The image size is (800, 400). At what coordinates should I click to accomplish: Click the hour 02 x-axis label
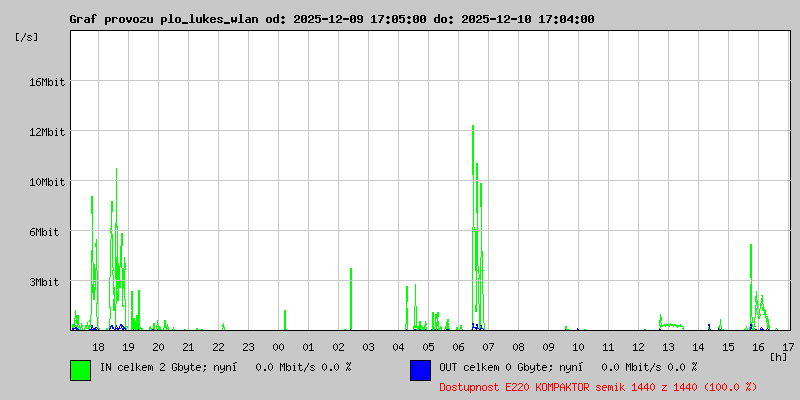coord(338,347)
